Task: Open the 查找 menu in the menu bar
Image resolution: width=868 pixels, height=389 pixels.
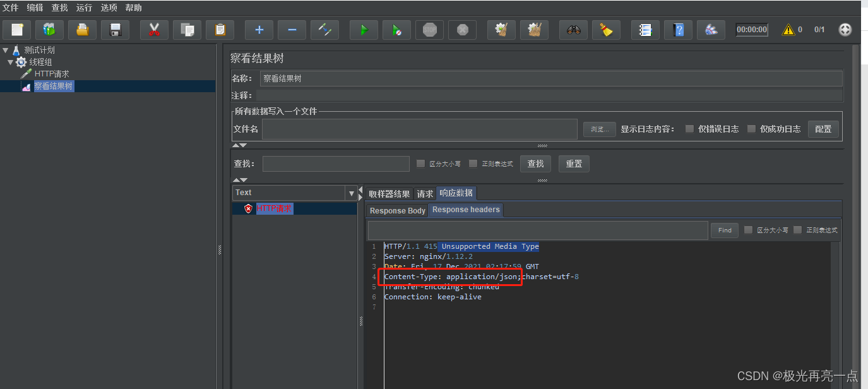Action: (x=60, y=8)
